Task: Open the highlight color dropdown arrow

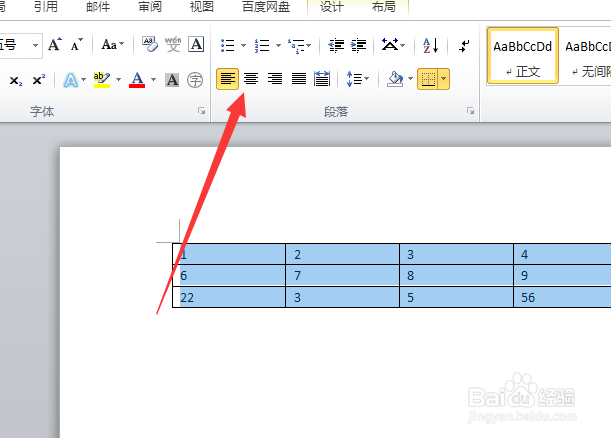Action: (118, 80)
